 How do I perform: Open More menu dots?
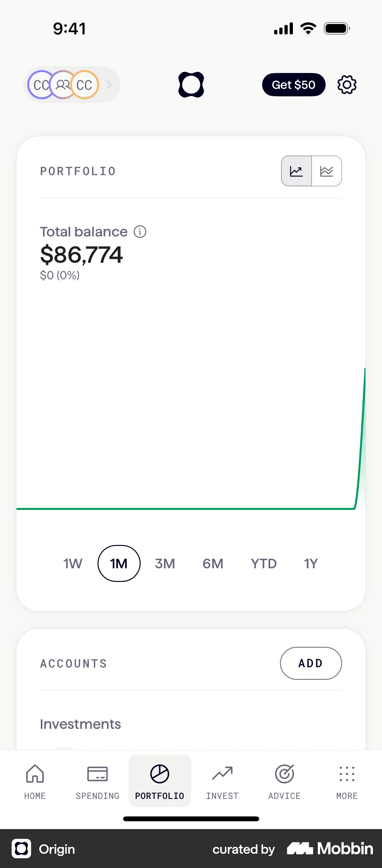[x=347, y=780]
